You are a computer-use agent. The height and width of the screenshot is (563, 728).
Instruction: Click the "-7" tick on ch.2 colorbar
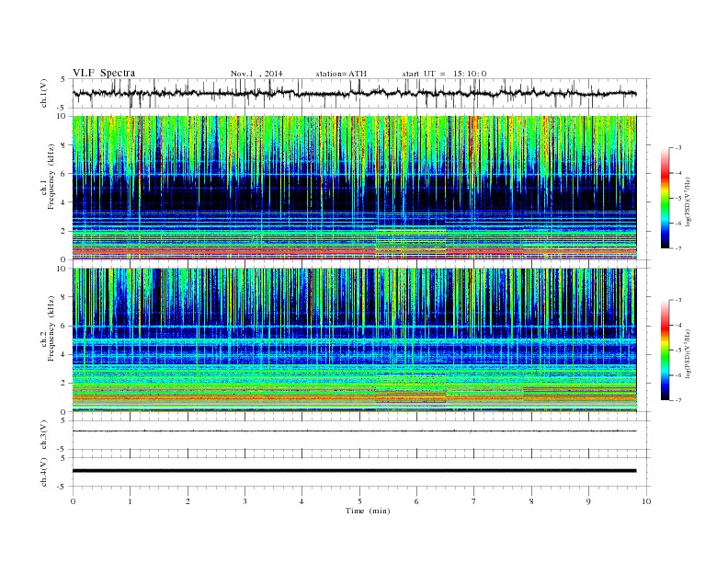coord(678,400)
